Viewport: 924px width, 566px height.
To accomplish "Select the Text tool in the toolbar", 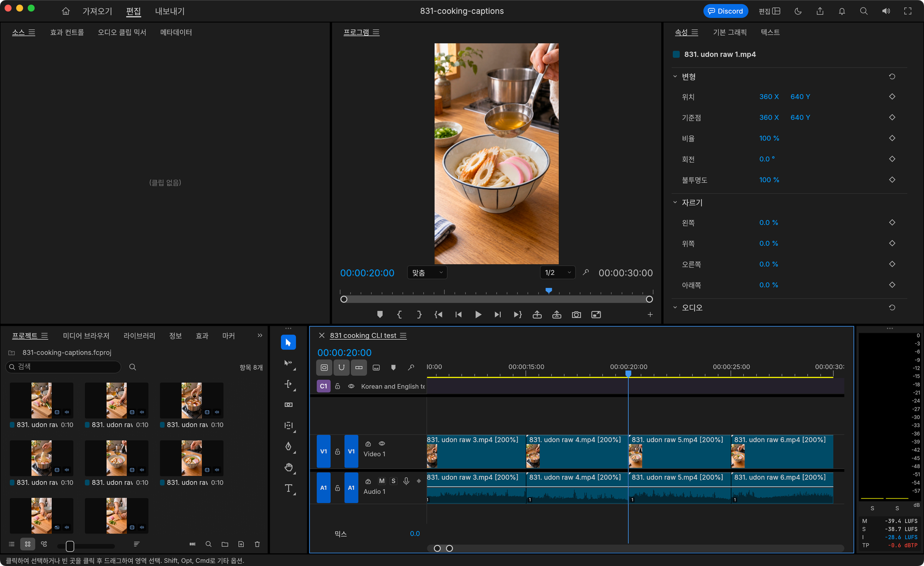I will pos(288,488).
